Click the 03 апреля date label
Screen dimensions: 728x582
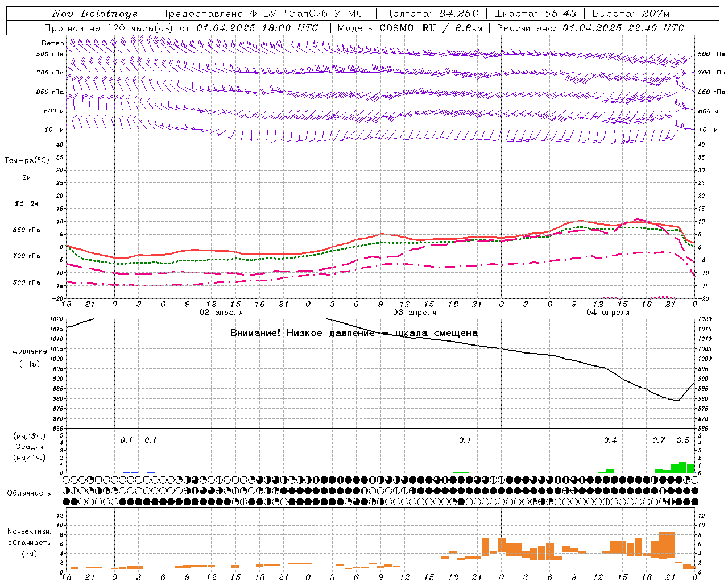point(414,313)
